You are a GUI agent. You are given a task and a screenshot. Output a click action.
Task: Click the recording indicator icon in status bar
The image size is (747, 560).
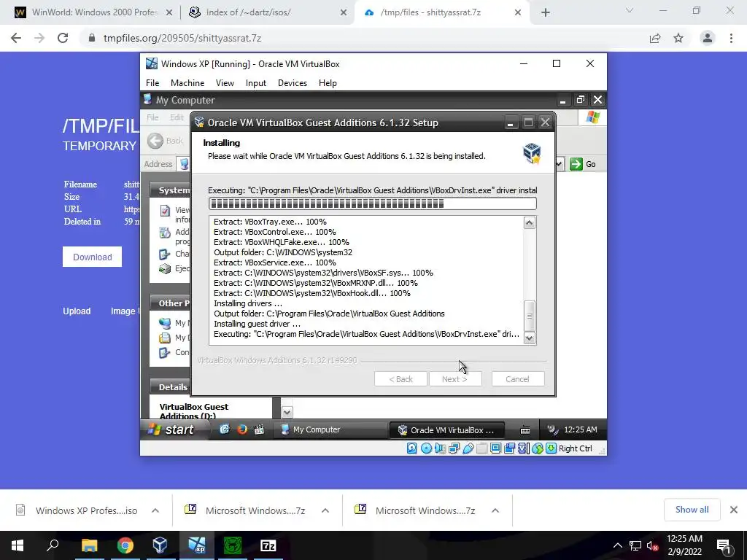(x=509, y=448)
